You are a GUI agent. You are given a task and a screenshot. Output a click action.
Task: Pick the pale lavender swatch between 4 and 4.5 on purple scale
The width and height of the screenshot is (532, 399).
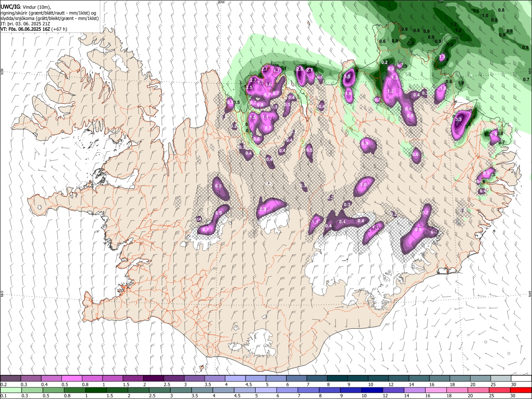coord(235,379)
